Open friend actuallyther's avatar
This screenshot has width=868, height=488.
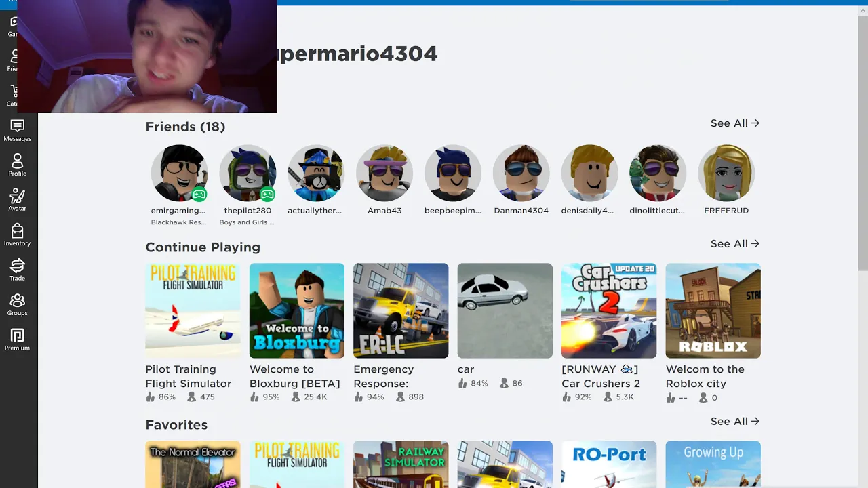click(x=316, y=173)
